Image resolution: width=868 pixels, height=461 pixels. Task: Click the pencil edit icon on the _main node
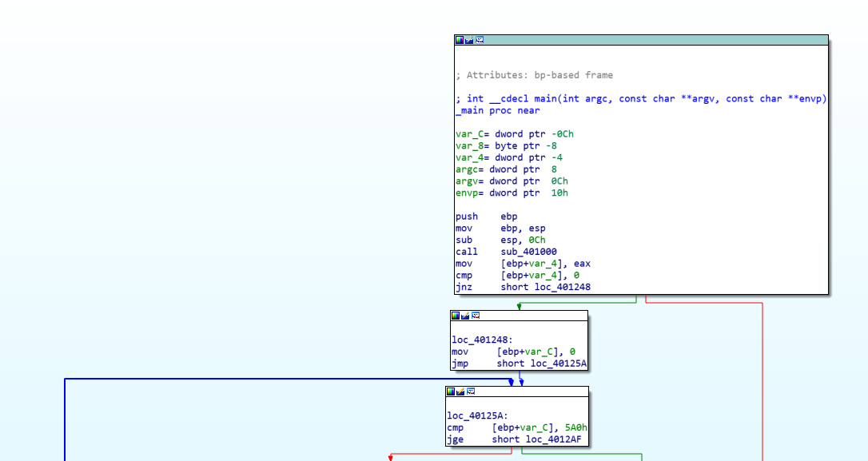pyautogui.click(x=469, y=40)
